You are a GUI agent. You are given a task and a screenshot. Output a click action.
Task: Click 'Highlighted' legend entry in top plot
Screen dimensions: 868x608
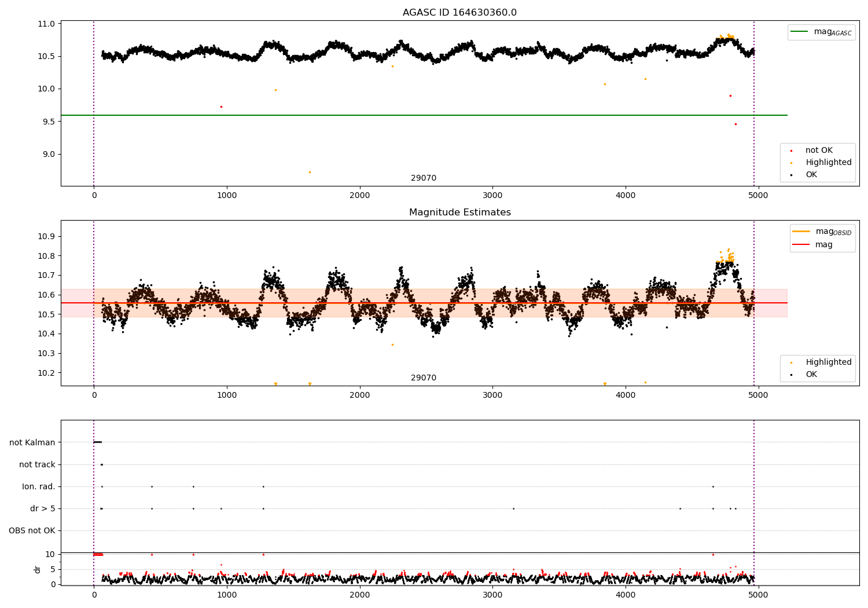tap(822, 163)
